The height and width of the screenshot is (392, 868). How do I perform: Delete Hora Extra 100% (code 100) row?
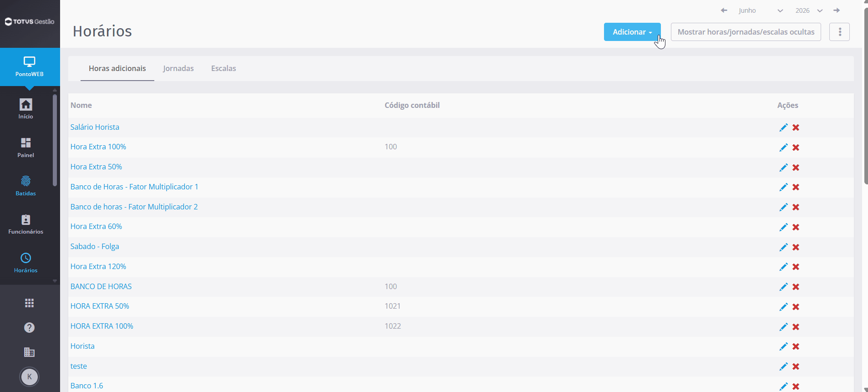(796, 148)
